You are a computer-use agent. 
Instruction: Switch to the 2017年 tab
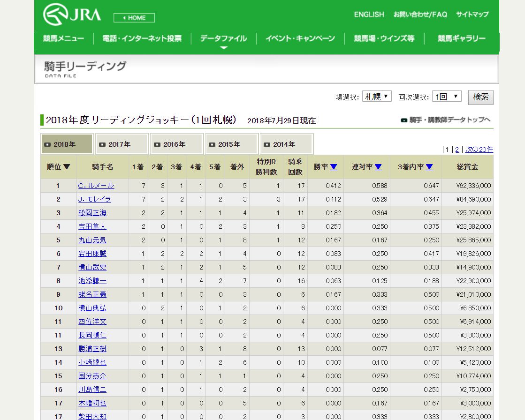pos(122,144)
